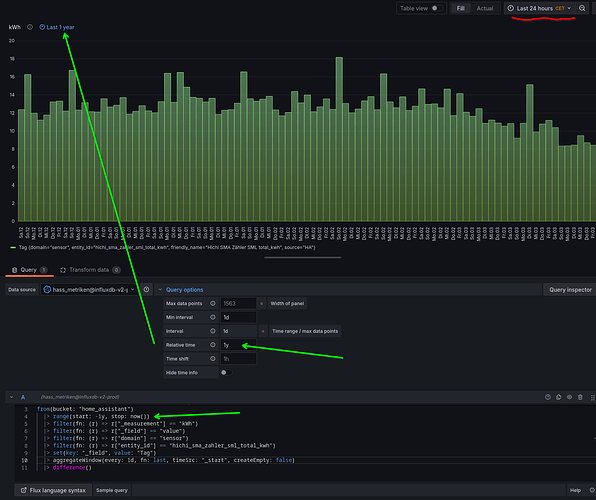The width and height of the screenshot is (596, 500).
Task: Click the zoom out time range magnifier icon
Action: pos(582,8)
